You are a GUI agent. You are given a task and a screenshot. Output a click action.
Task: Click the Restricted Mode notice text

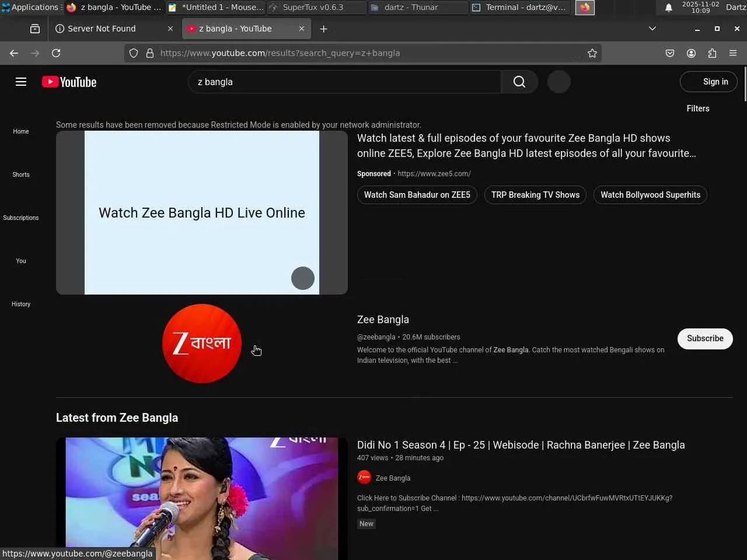point(239,125)
